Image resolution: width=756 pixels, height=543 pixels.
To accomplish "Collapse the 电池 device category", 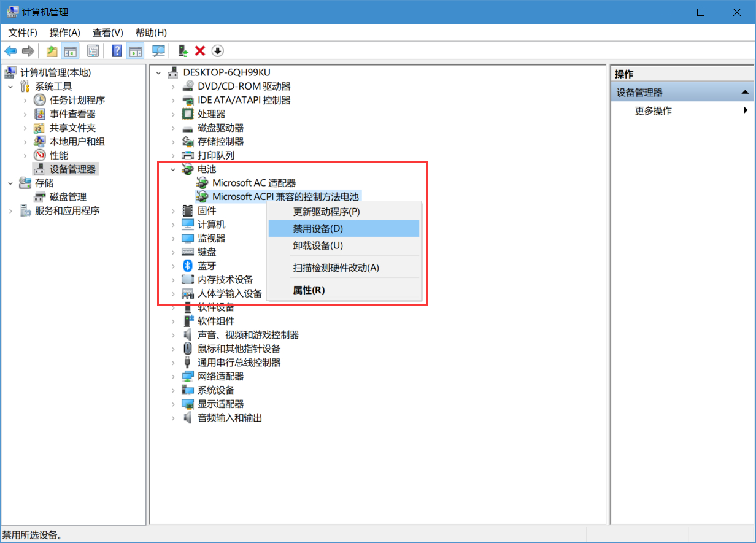I will [x=172, y=169].
